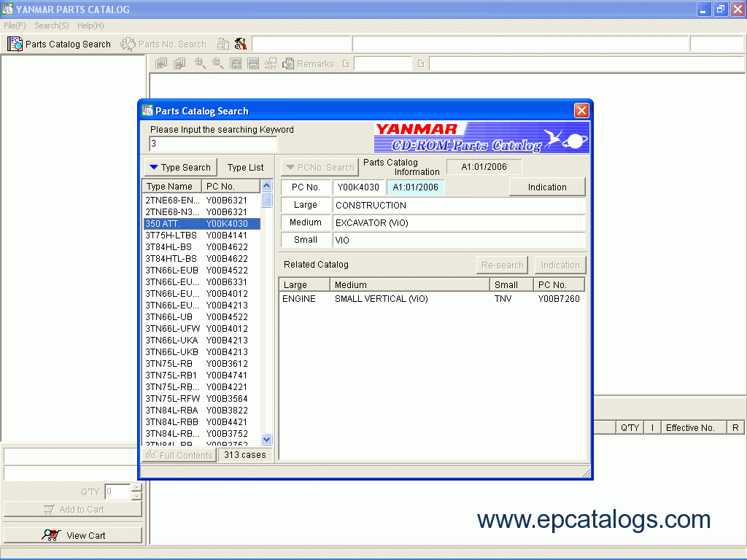The height and width of the screenshot is (560, 747).
Task: Click the next page icon in viewer toolbar
Action: coord(179,63)
